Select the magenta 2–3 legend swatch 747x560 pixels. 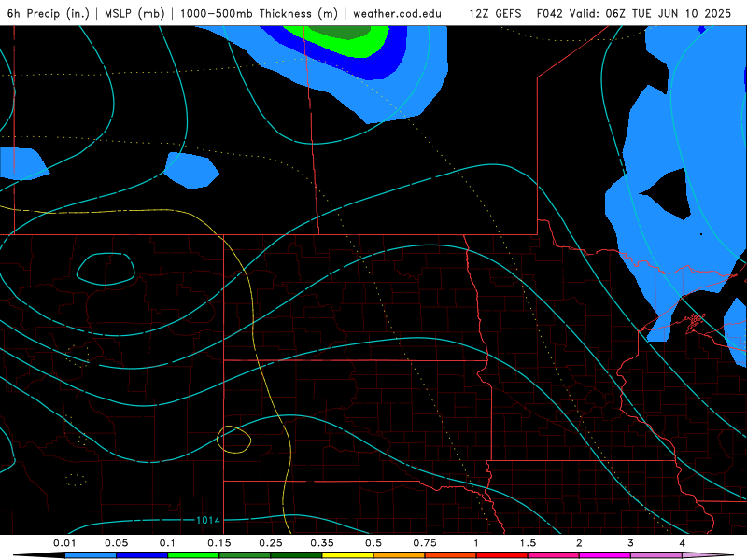[x=605, y=555]
